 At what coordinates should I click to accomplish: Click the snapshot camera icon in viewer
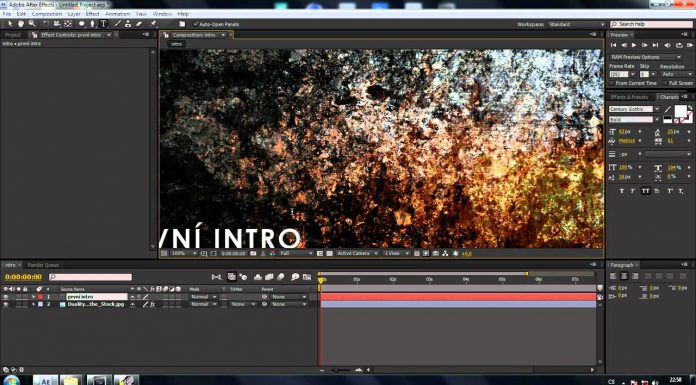click(253, 253)
